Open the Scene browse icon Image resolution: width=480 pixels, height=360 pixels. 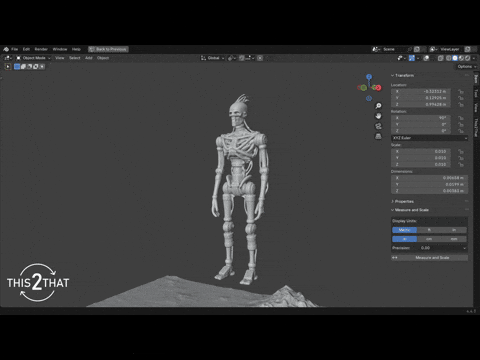376,49
